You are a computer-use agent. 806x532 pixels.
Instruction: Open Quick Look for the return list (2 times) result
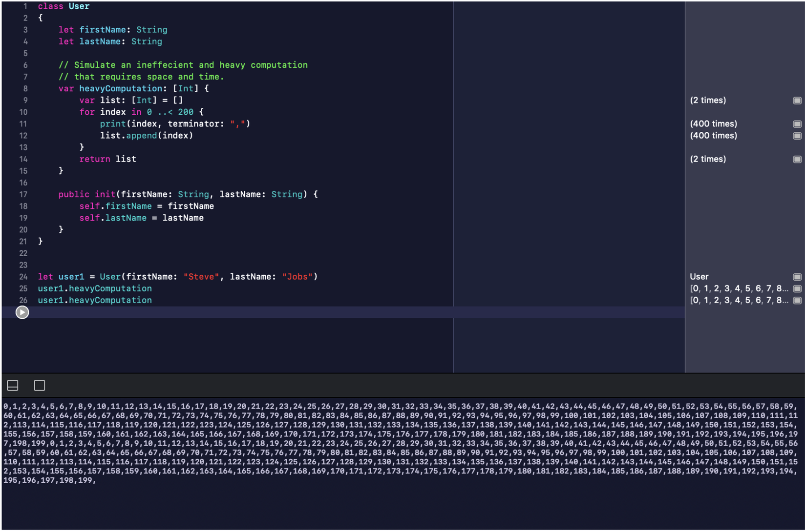coord(797,159)
